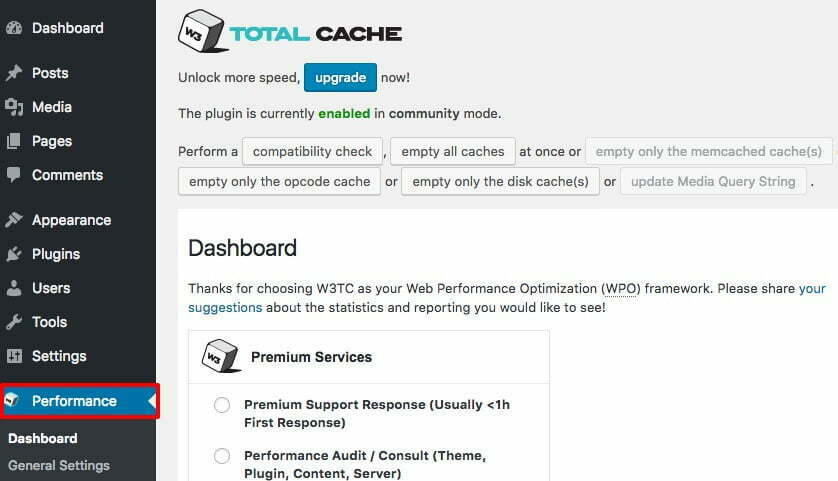Image resolution: width=838 pixels, height=481 pixels.
Task: Click the W3 Total Cache logo
Action: pyautogui.click(x=290, y=32)
